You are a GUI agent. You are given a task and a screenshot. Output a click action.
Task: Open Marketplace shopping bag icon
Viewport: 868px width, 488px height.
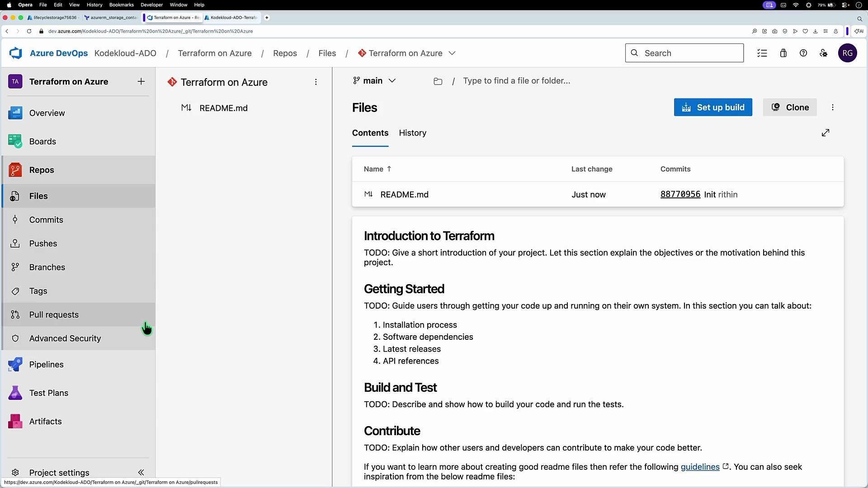[x=783, y=53]
